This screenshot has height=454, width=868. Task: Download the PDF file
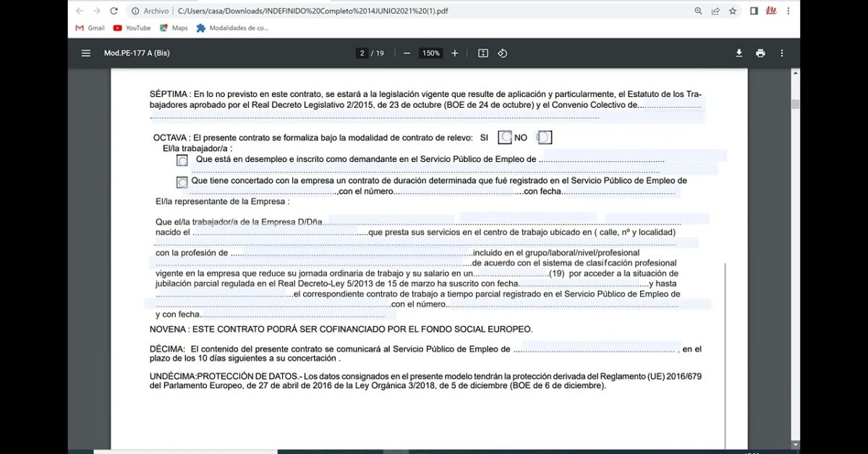(739, 53)
